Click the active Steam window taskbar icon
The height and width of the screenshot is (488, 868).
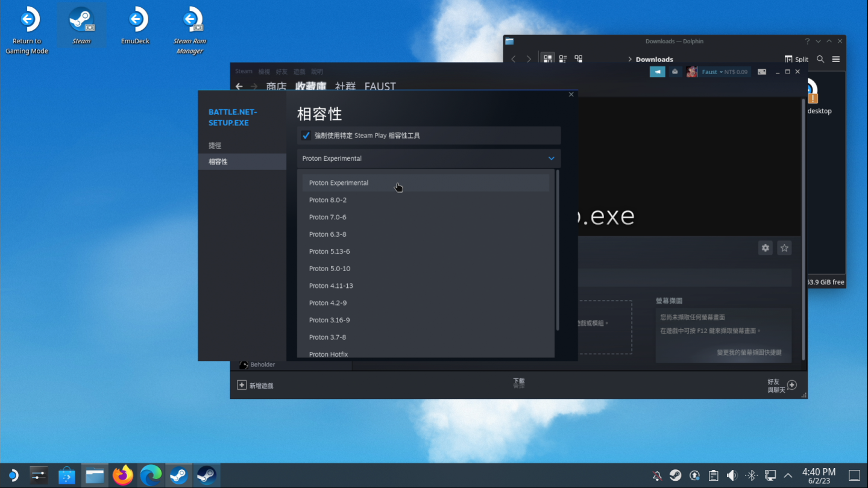pyautogui.click(x=206, y=476)
